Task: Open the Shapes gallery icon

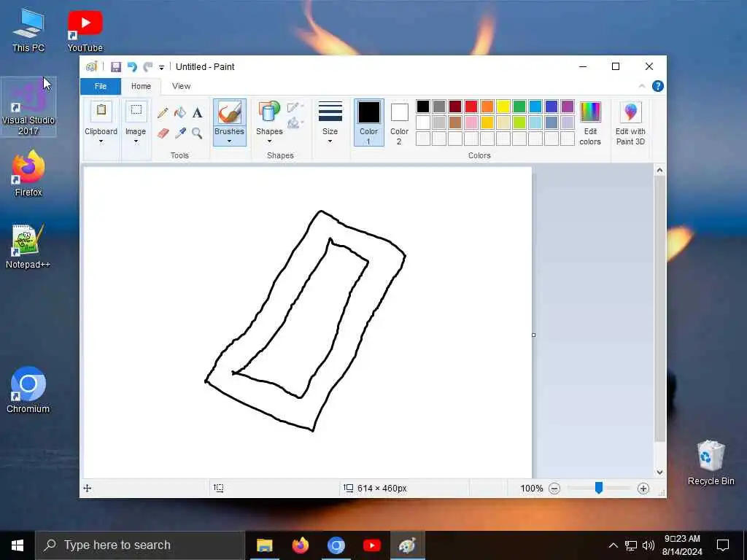Action: (x=269, y=112)
